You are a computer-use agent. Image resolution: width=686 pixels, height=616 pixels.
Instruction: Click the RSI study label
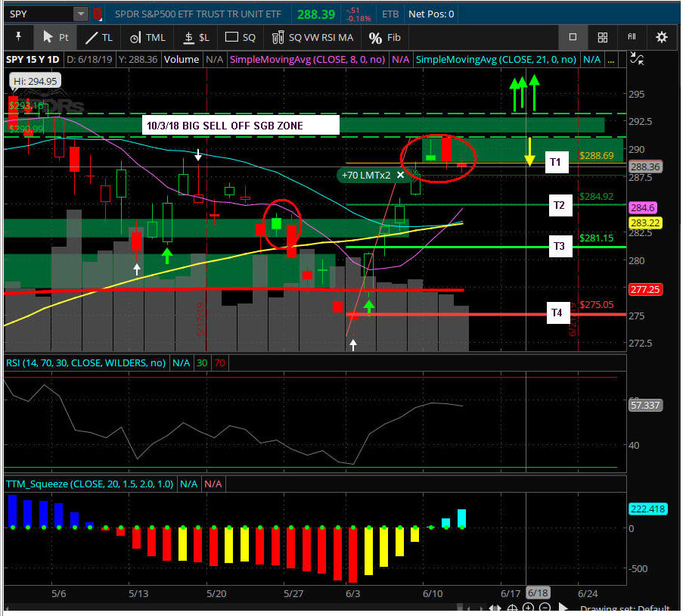click(x=85, y=362)
